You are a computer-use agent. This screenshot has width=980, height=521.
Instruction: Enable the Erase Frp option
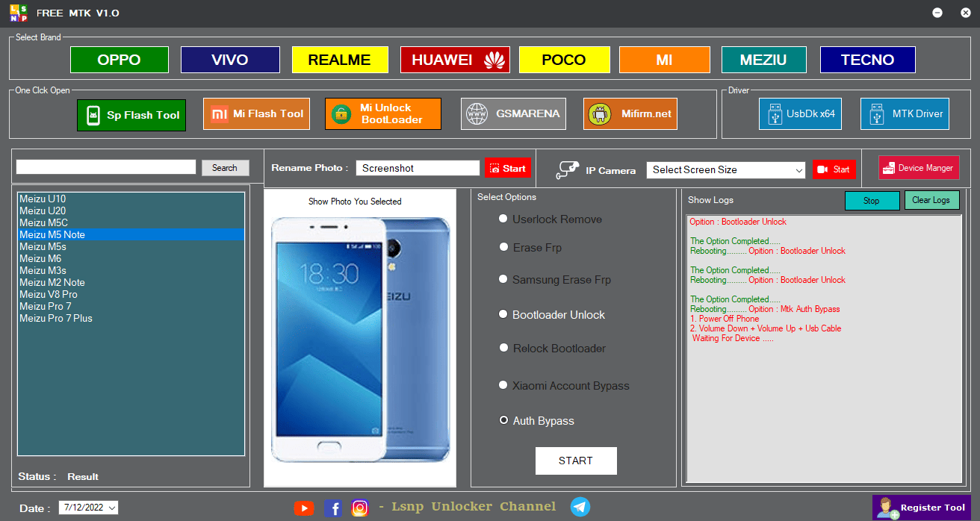point(503,246)
